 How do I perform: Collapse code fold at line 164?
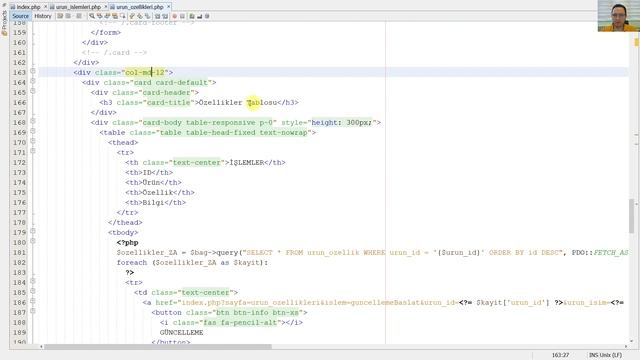point(33,81)
